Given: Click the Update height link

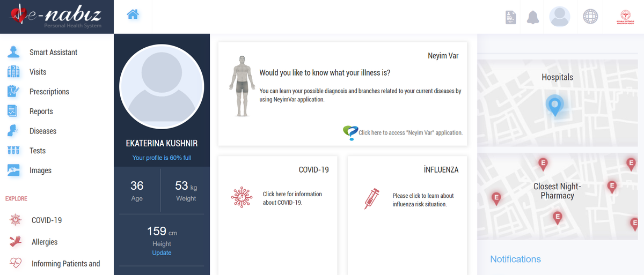Looking at the screenshot, I should pyautogui.click(x=162, y=252).
